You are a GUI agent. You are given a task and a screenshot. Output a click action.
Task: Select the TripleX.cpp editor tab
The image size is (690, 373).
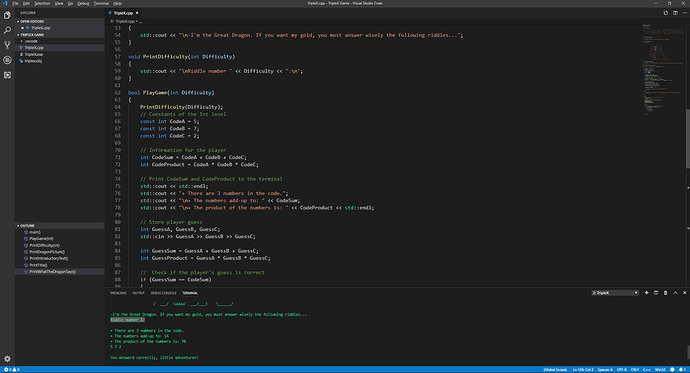point(123,13)
